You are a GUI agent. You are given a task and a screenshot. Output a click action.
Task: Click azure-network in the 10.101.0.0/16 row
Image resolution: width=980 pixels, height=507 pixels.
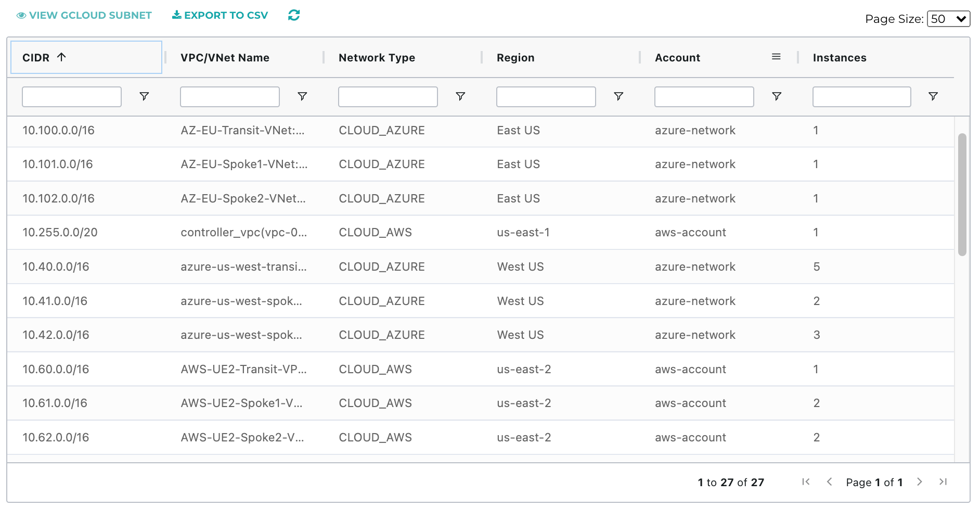point(695,164)
